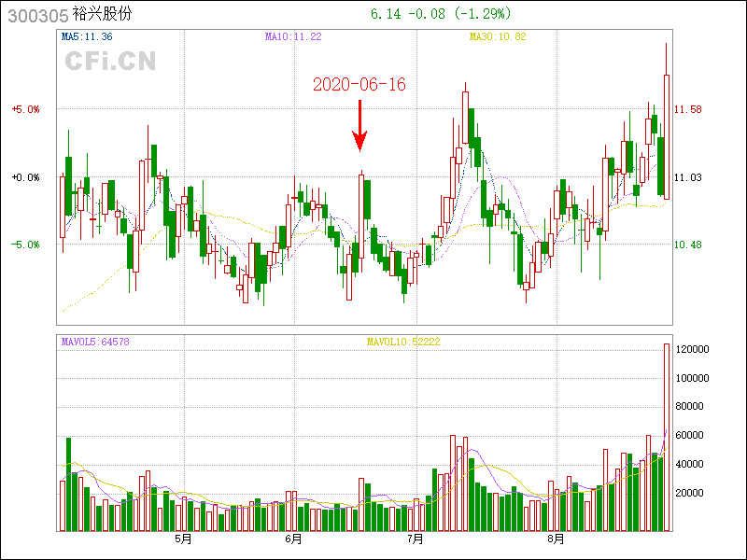Click the MA10:11.22 indicator label
Viewport: 747px width, 560px height.
tap(293, 36)
